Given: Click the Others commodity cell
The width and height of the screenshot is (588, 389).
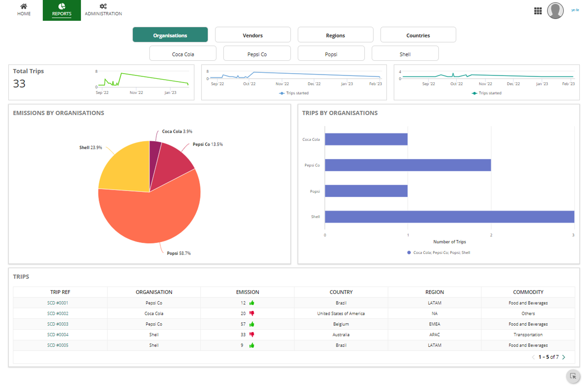Looking at the screenshot, I should point(528,314).
